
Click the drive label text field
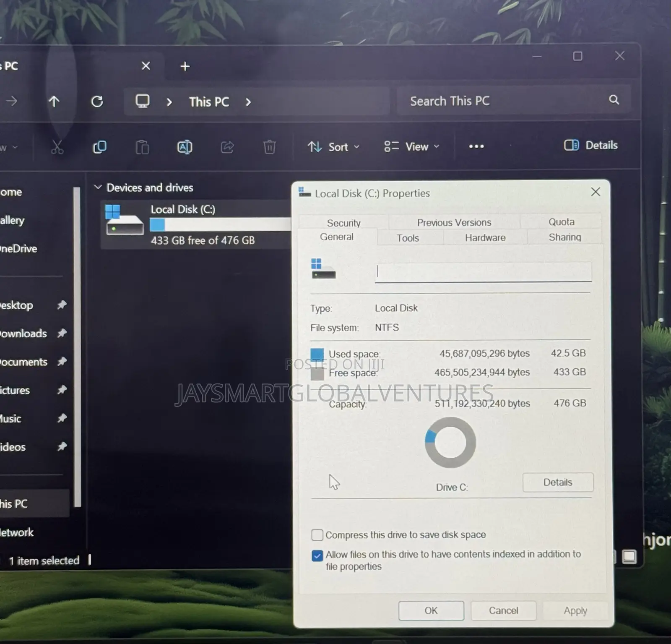(x=483, y=272)
